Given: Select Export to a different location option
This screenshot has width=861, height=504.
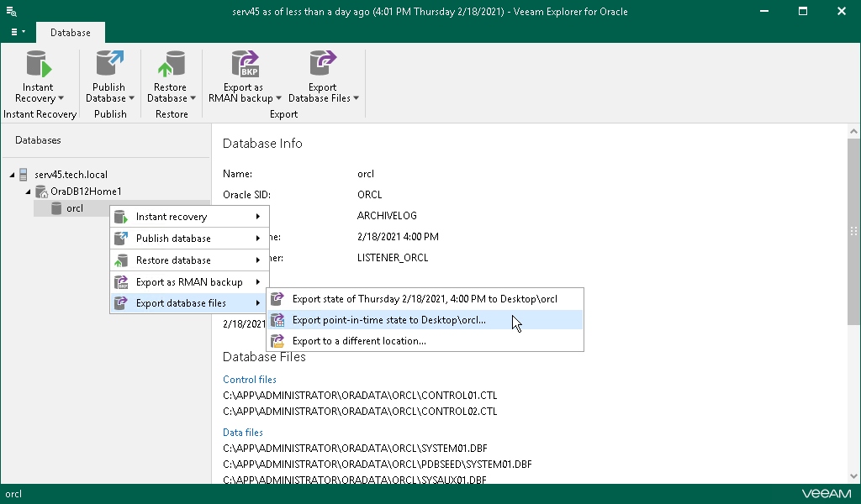Looking at the screenshot, I should (425, 340).
